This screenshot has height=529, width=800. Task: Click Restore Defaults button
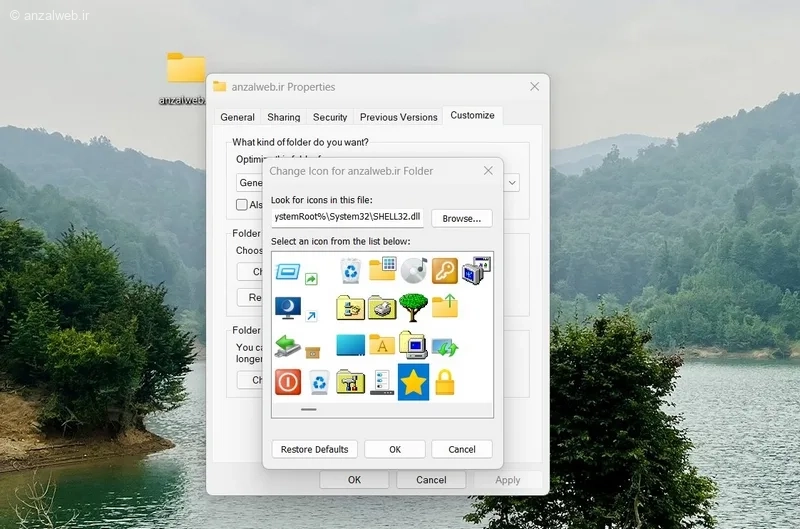point(314,449)
